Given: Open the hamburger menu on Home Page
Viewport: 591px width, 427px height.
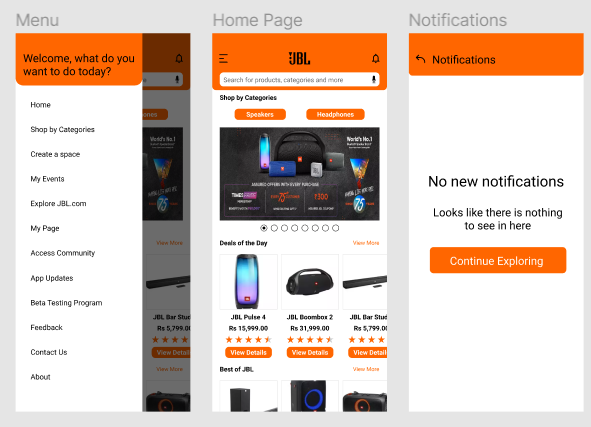Looking at the screenshot, I should 223,58.
